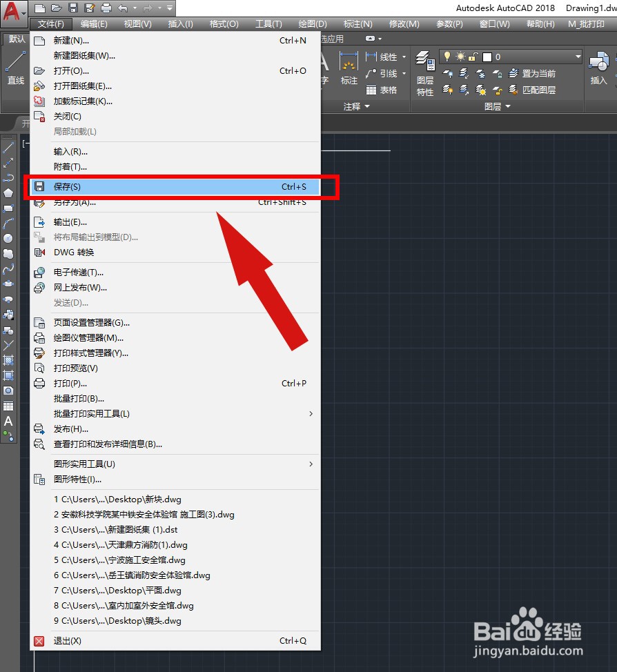This screenshot has height=672, width=617.
Task: Open the 编辑(E) menu
Action: click(x=94, y=24)
